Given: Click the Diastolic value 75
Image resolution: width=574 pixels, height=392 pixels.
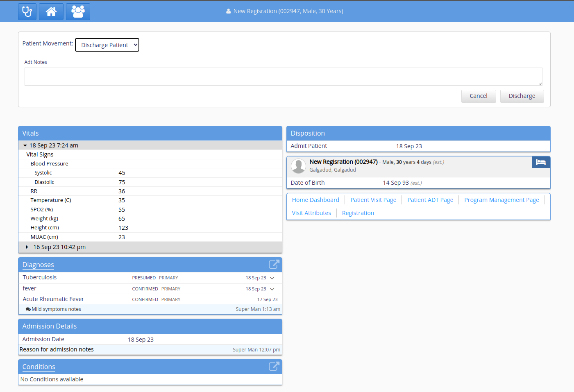Looking at the screenshot, I should [x=122, y=182].
